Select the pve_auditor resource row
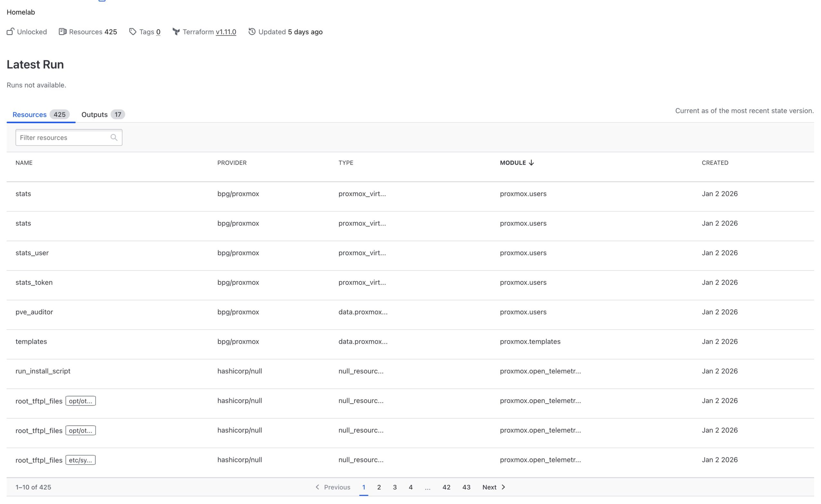The image size is (821, 504). (34, 312)
